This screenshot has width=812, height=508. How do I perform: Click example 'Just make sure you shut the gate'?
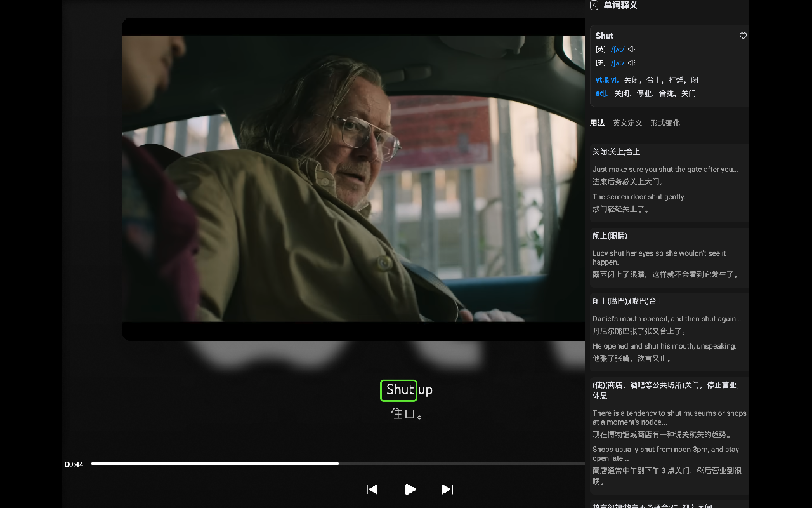pyautogui.click(x=665, y=170)
